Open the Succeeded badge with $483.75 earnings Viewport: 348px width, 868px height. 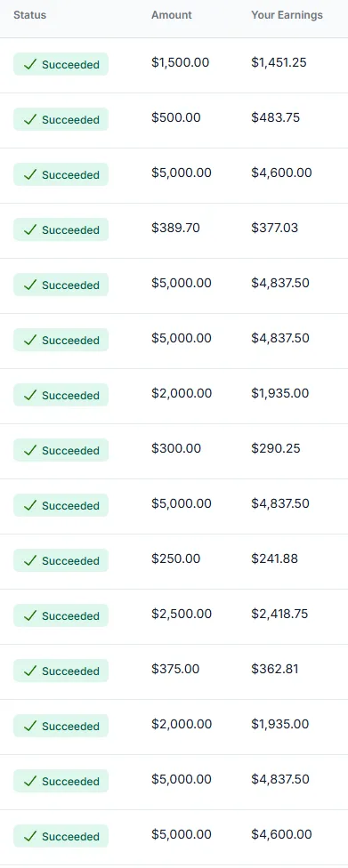point(61,119)
